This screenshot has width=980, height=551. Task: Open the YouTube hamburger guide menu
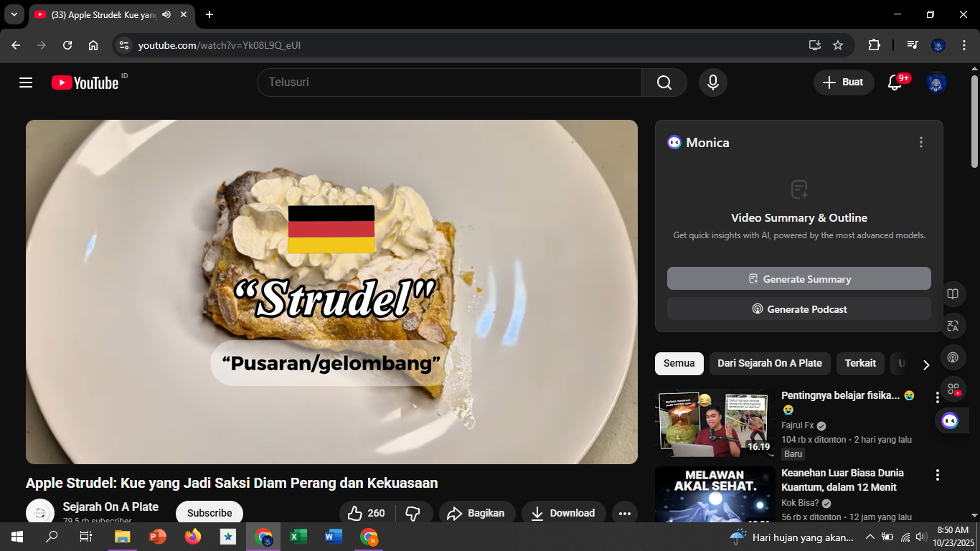26,83
